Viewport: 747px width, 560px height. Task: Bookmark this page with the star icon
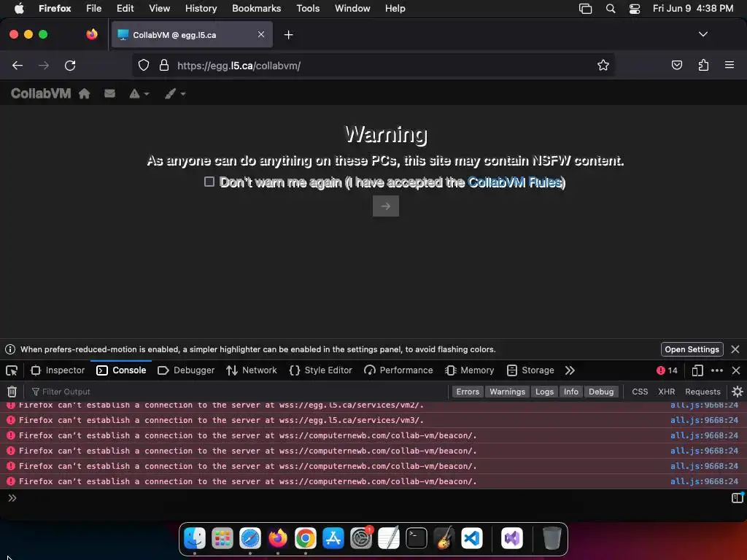pos(603,65)
